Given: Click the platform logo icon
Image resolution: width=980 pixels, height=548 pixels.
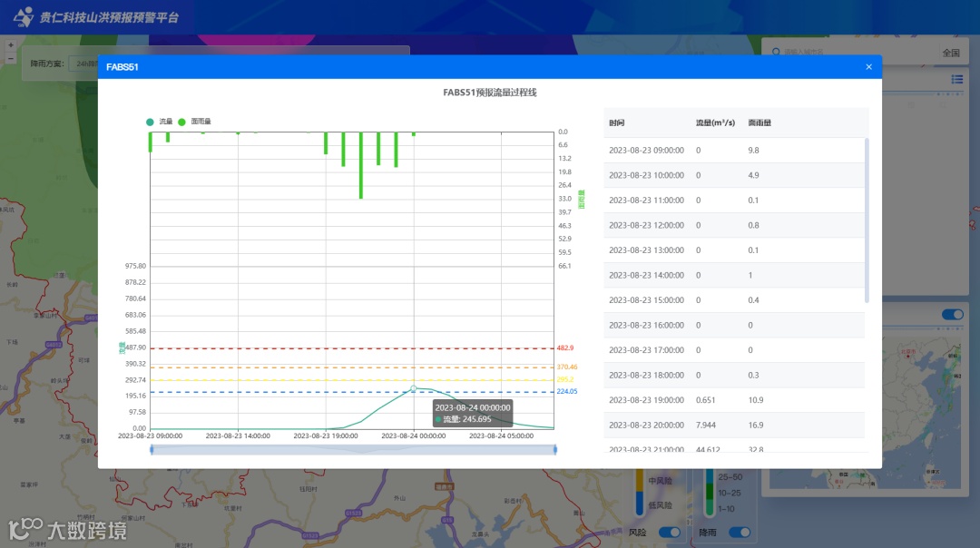Looking at the screenshot, I should (x=24, y=17).
